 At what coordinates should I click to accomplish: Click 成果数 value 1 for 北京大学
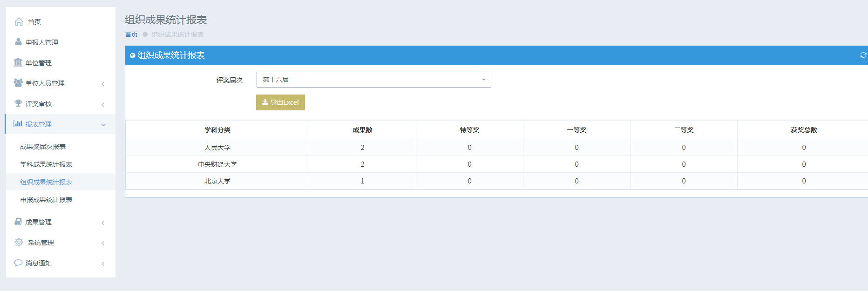(x=362, y=181)
